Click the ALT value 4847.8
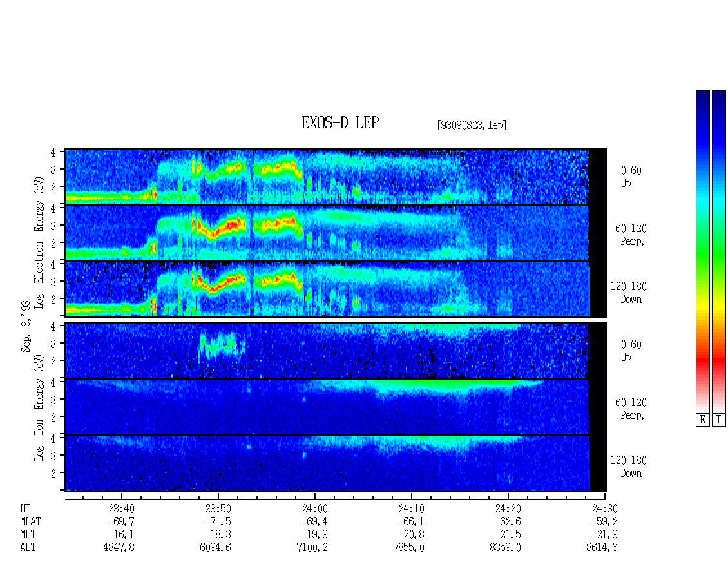This screenshot has height=564, width=728. pos(119,548)
